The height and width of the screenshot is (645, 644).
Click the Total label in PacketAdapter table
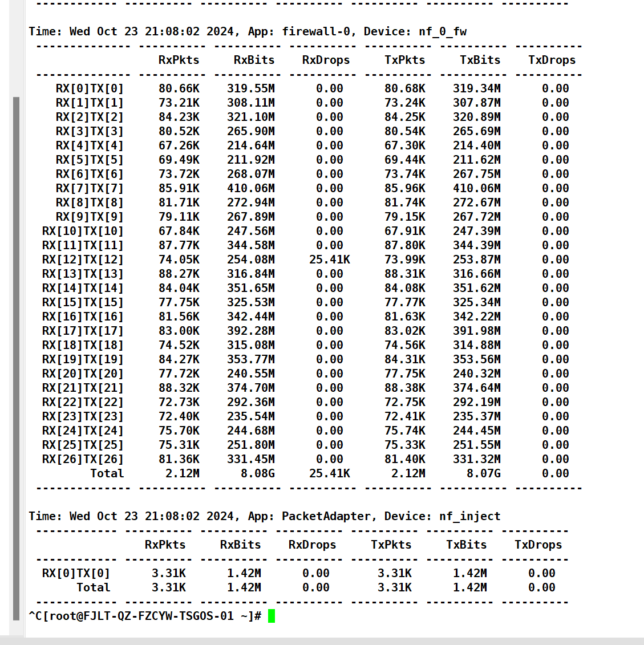click(93, 587)
